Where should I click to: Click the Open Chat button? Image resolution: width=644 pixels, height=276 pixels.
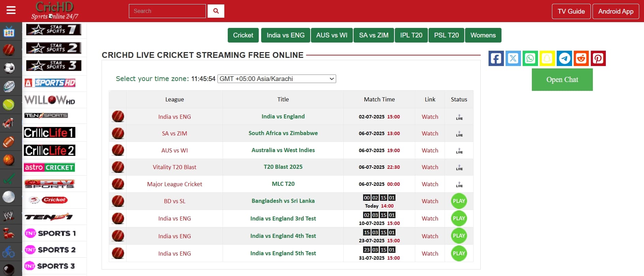(562, 80)
